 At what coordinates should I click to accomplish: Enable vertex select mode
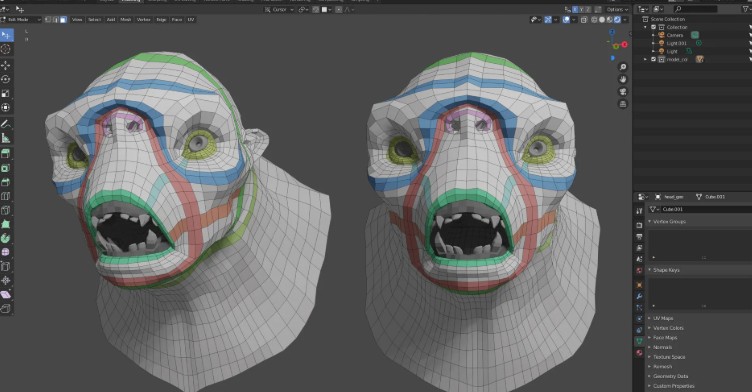(48, 20)
